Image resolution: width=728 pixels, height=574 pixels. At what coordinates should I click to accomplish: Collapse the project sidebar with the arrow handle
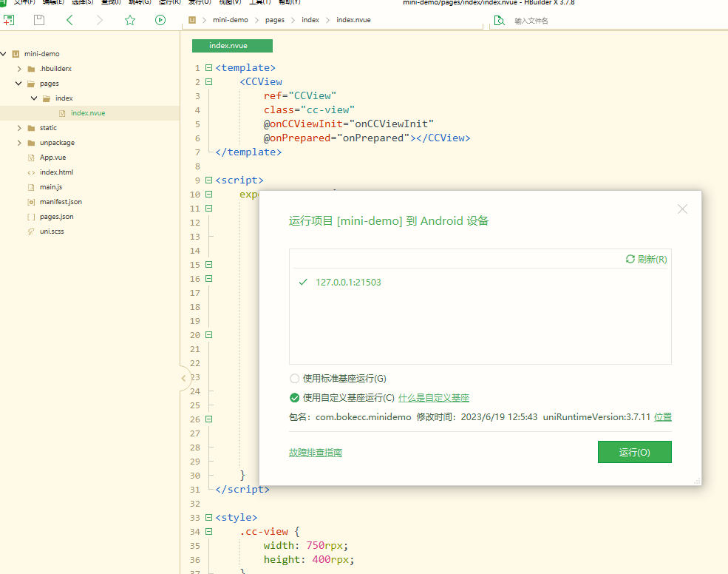pos(183,378)
